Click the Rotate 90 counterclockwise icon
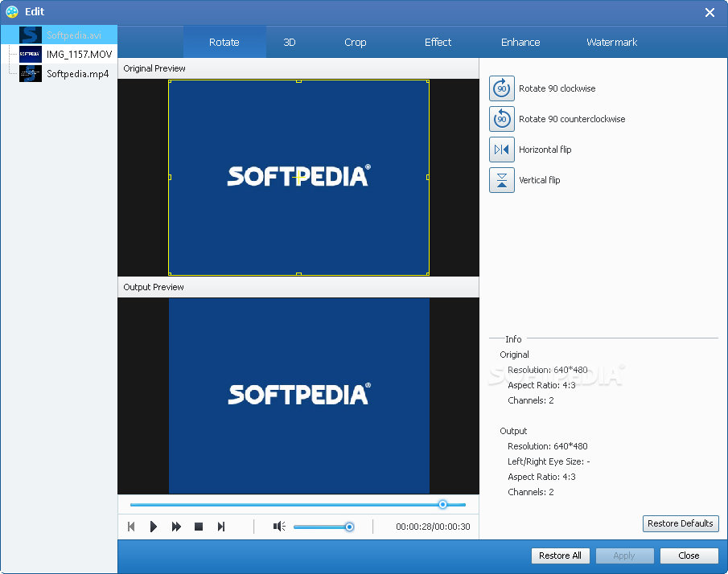Viewport: 728px width, 574px height. click(501, 119)
